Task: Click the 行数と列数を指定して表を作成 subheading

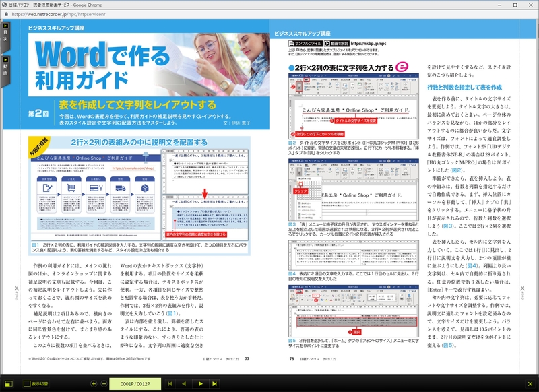Action: click(464, 88)
